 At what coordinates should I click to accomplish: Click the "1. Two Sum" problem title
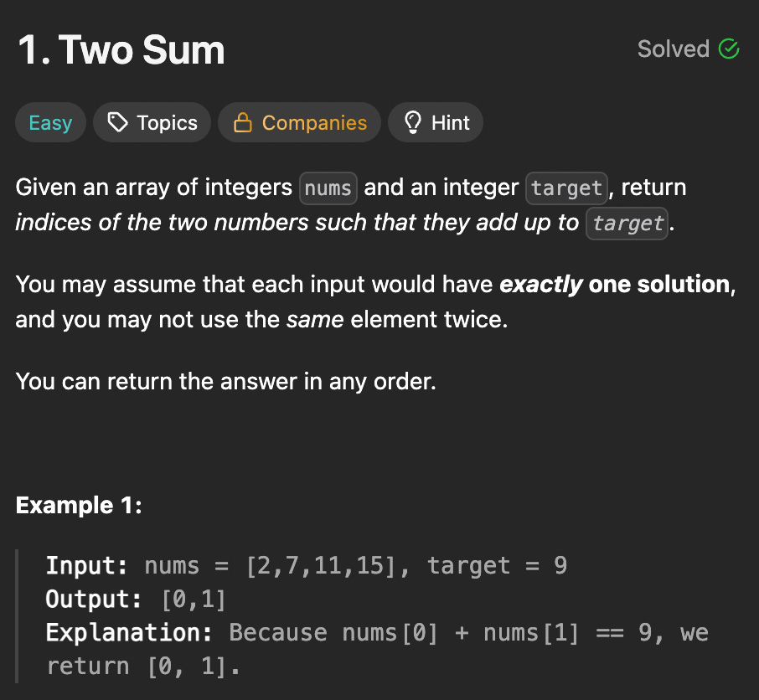[x=121, y=49]
